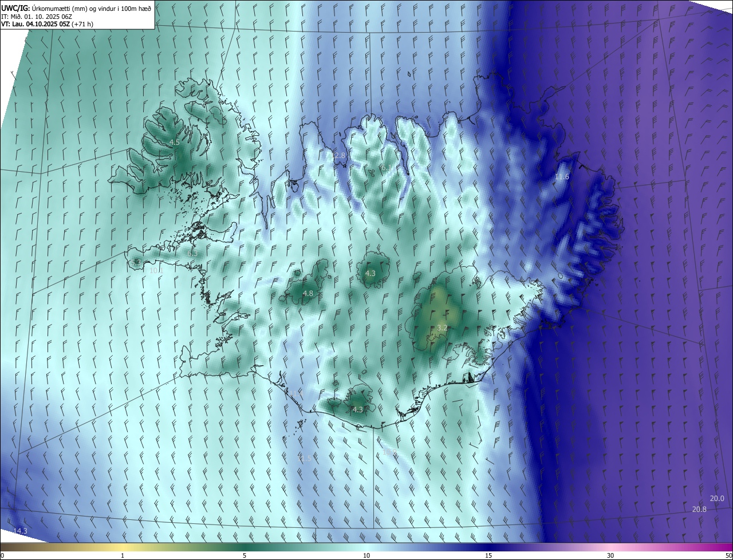Image resolution: width=733 pixels, height=560 pixels.
Task: Click the 4.3 value on Hofsjökull glacier
Action: (x=370, y=274)
